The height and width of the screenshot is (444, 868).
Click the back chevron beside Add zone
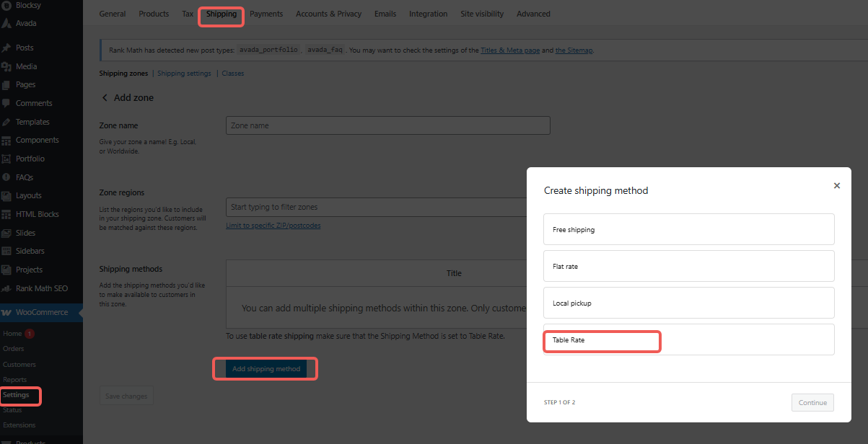[104, 97]
